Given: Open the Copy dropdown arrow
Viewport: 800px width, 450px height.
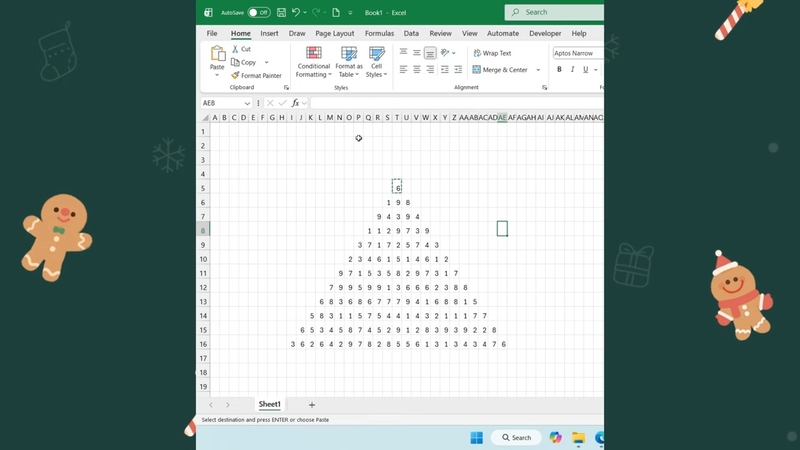Looking at the screenshot, I should [266, 62].
